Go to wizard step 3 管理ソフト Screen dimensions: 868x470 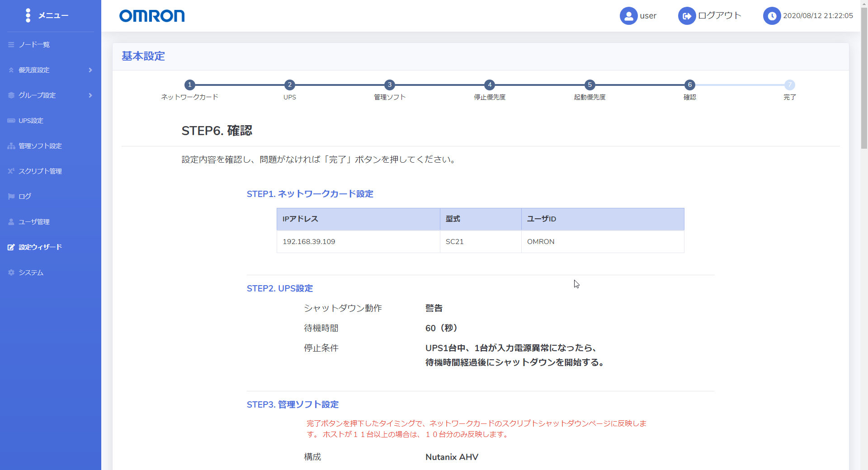[x=390, y=85]
